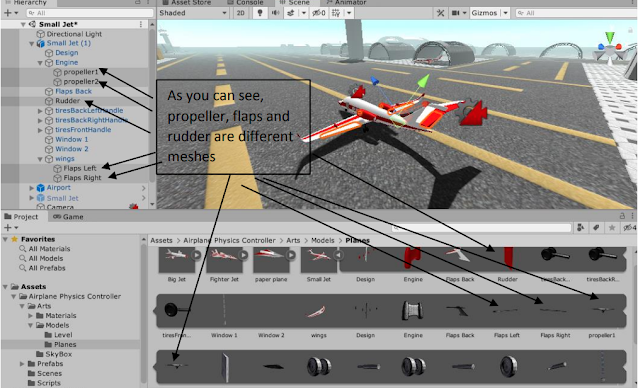Toggle scene effects icon
Screen dimensions: 638x388
point(291,13)
